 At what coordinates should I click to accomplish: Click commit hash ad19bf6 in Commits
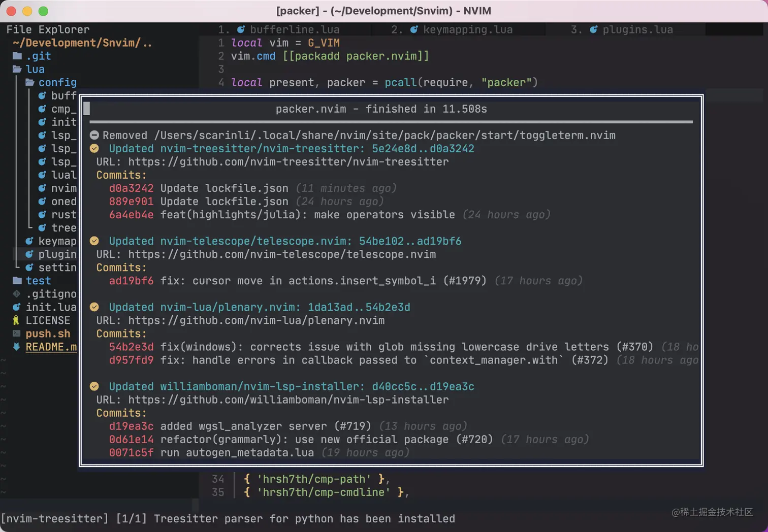pyautogui.click(x=131, y=280)
